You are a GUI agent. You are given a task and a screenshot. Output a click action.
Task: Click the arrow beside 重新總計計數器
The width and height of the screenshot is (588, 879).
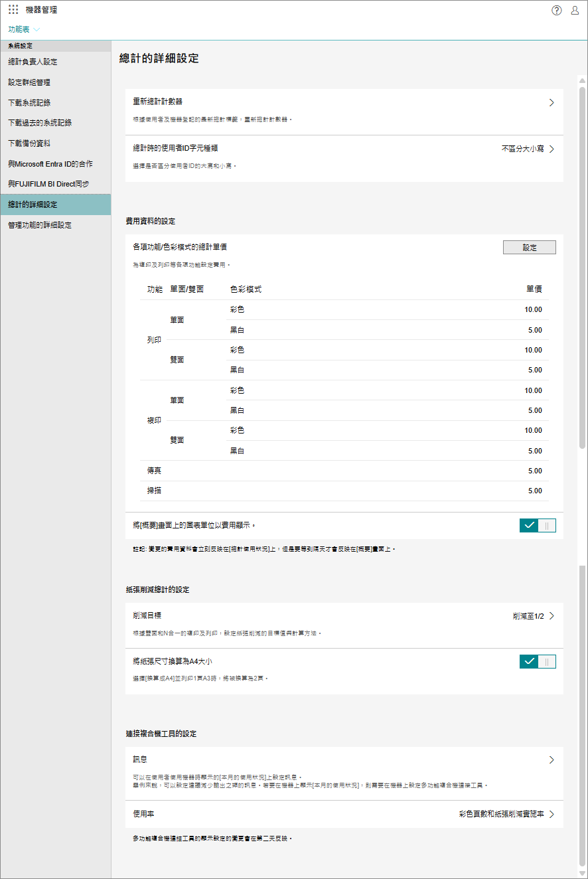551,103
